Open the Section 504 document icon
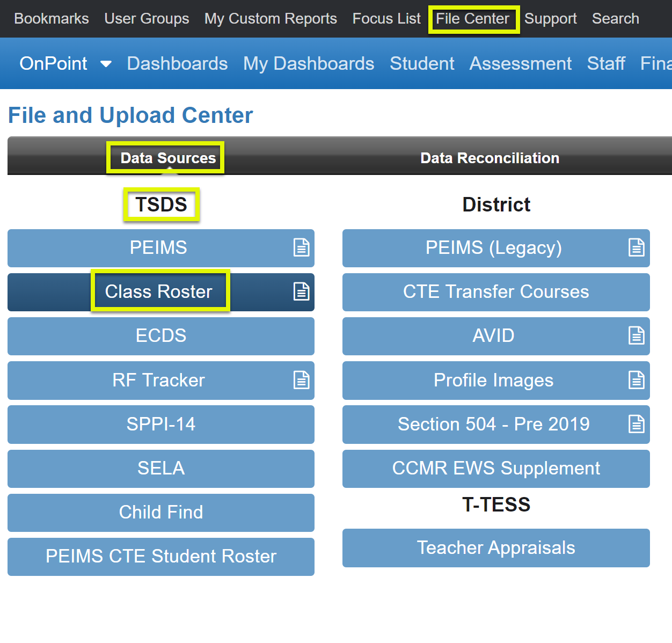 [637, 424]
